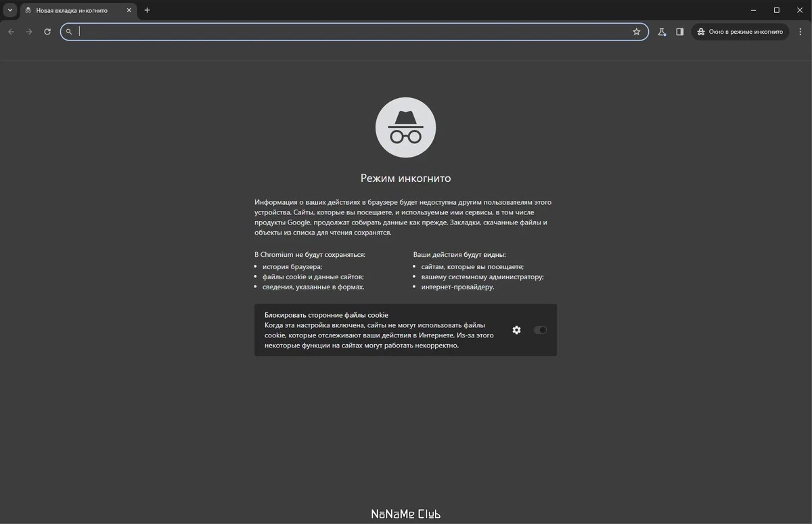812x524 pixels.
Task: Go forward using the forward arrow
Action: point(29,32)
